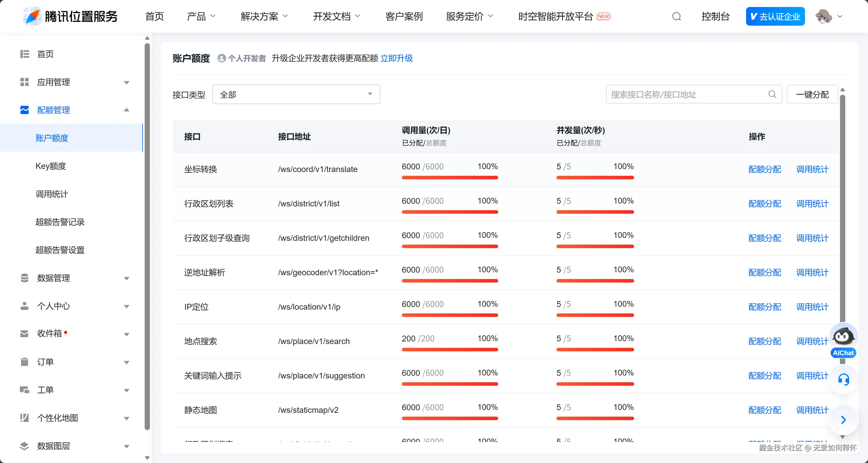Click the blue right-arrow floating button
The width and height of the screenshot is (868, 463).
(843, 420)
